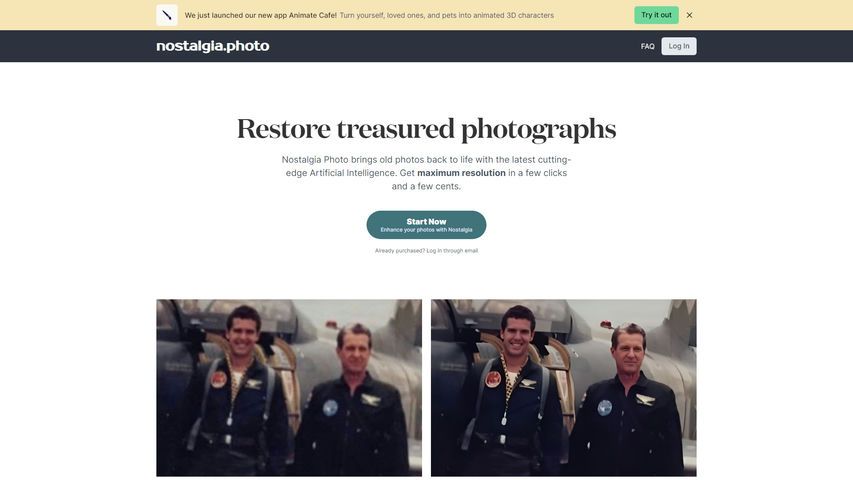Click the restored sharp photo on the right
Viewport: 853px width, 480px height.
[x=564, y=387]
